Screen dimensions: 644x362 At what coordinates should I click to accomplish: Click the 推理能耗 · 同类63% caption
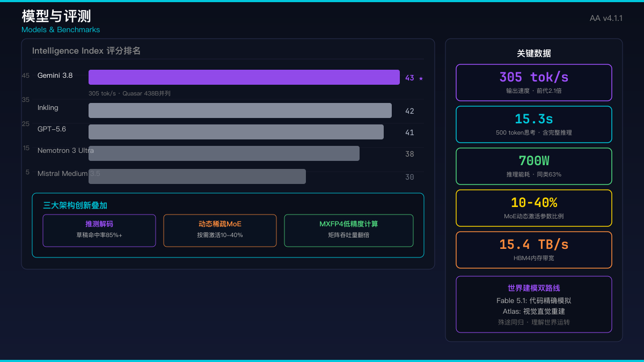pyautogui.click(x=534, y=174)
